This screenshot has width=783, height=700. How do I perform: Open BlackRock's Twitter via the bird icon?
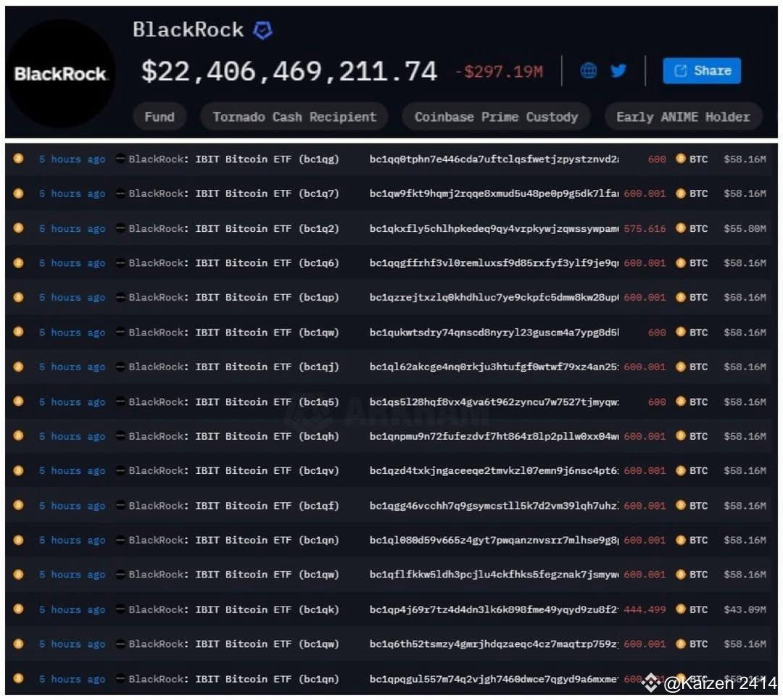(618, 70)
